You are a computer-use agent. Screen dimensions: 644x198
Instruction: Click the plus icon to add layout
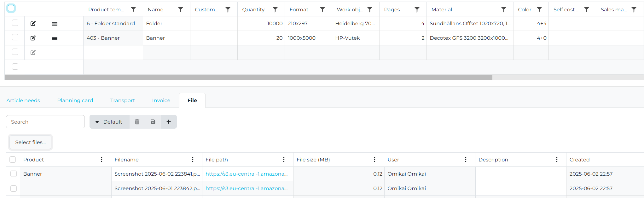click(169, 122)
